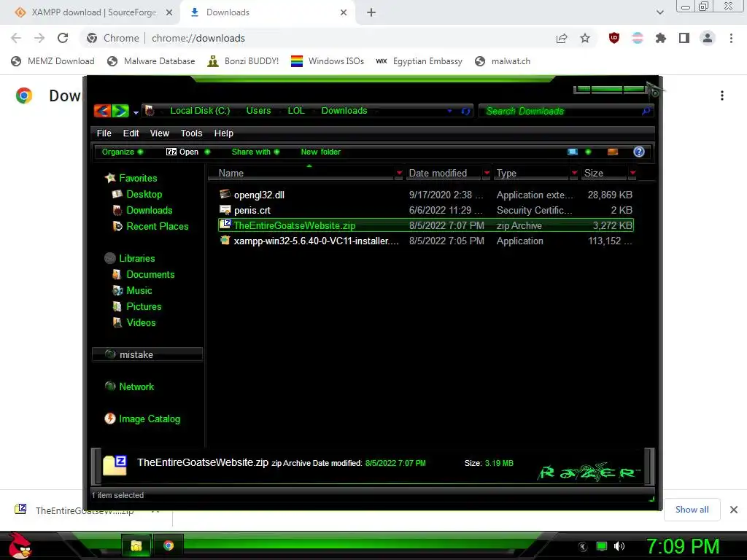Open Videos library
The width and height of the screenshot is (747, 560).
coord(141,323)
